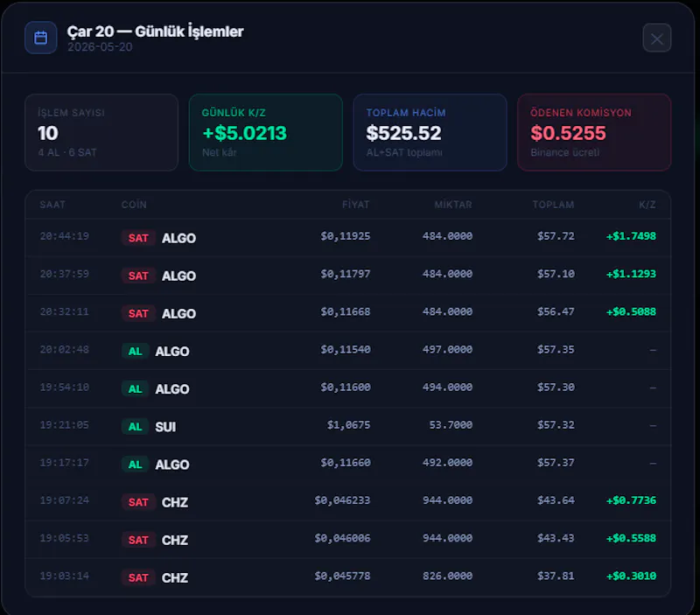Click the price $0,11797

pyautogui.click(x=346, y=274)
